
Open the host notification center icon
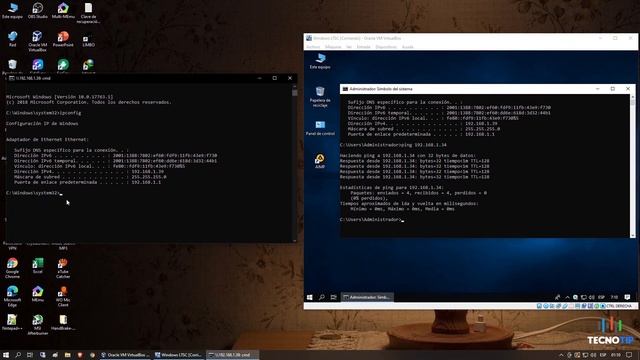click(629, 355)
